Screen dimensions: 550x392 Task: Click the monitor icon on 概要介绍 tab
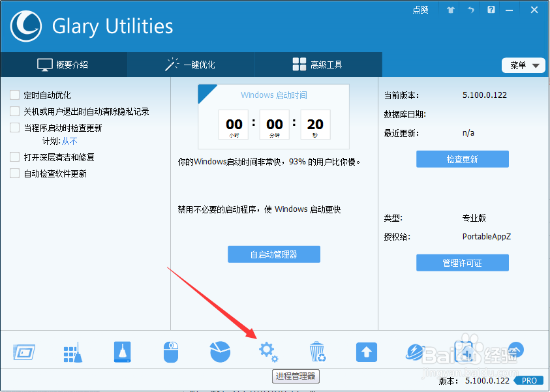pos(45,65)
